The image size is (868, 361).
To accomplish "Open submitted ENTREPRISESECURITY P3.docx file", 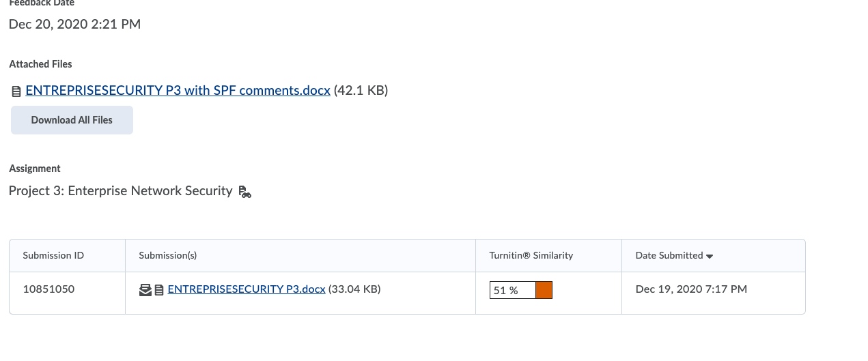I will [x=247, y=289].
